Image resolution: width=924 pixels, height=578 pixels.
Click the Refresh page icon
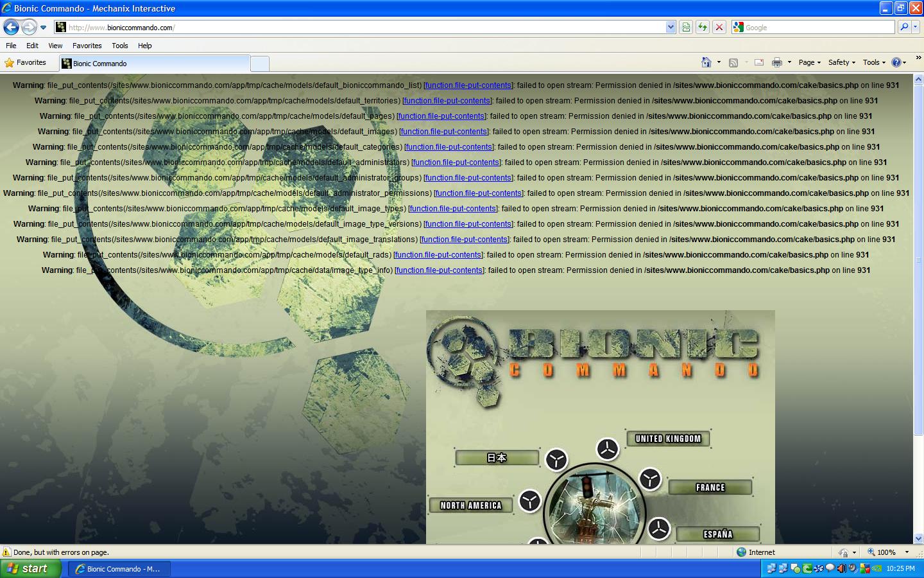703,27
